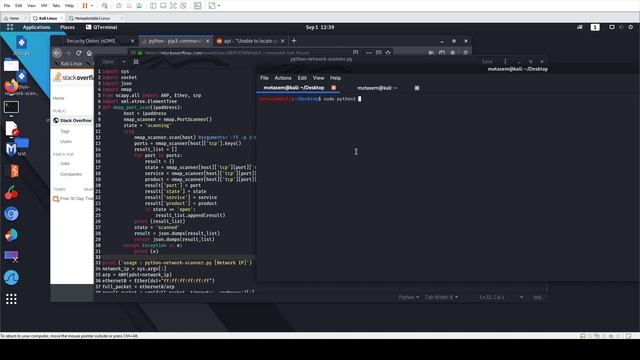Bookmark this page with the star icon
Image resolution: width=640 pixels, height=360 pixels.
pos(388,53)
